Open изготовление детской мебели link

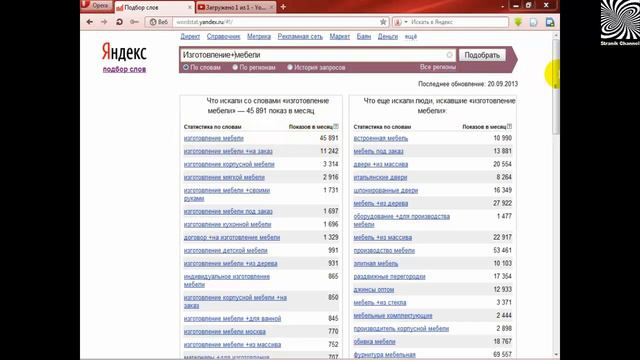[226, 251]
